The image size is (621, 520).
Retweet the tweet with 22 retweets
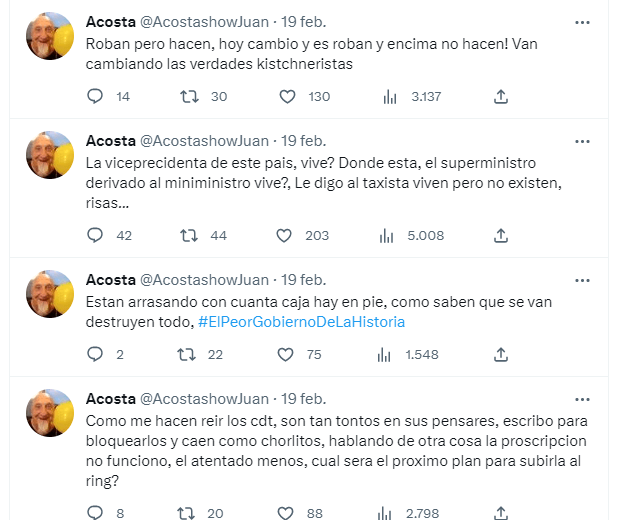point(187,354)
